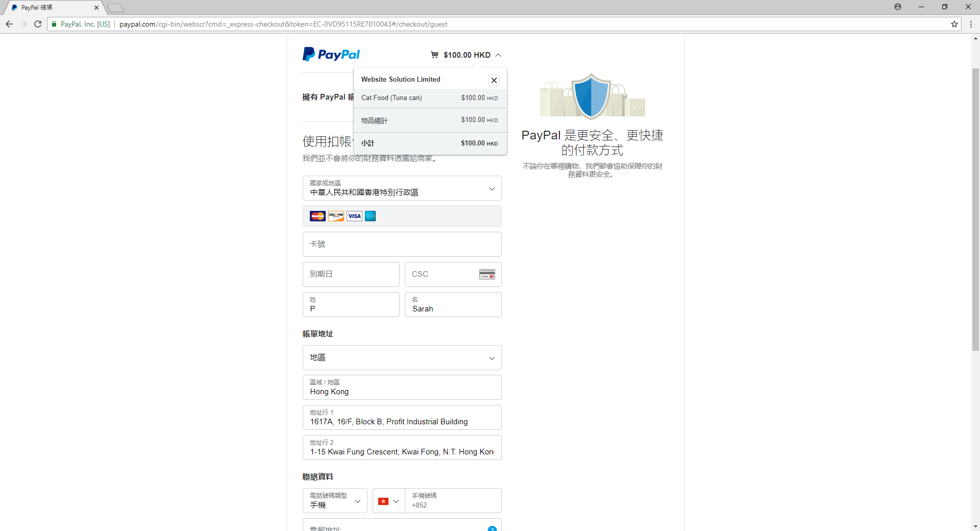
Task: Click the secure lock PayPal, Inc. badge
Action: pyautogui.click(x=81, y=24)
